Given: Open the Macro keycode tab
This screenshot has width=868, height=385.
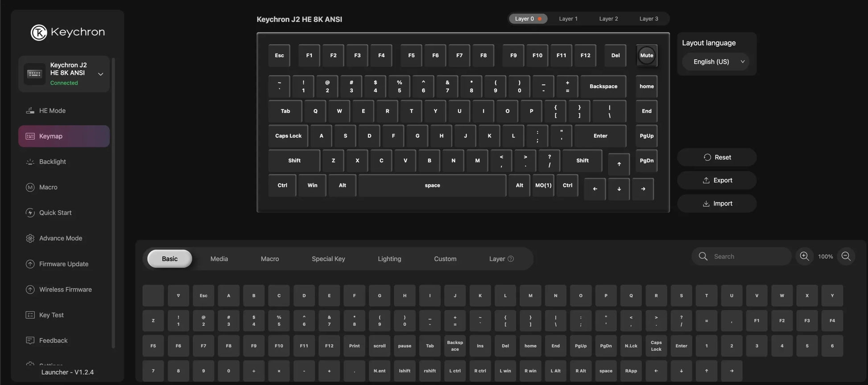Looking at the screenshot, I should click(x=270, y=259).
